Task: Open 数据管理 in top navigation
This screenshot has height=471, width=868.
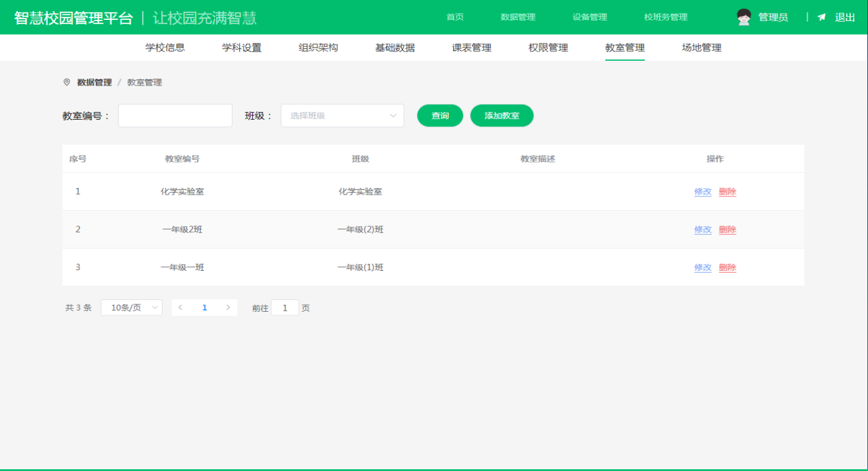Action: 518,17
